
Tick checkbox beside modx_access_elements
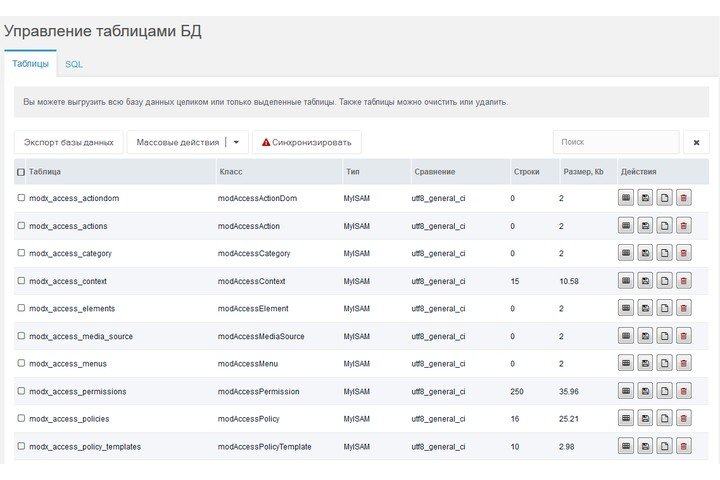[21, 308]
